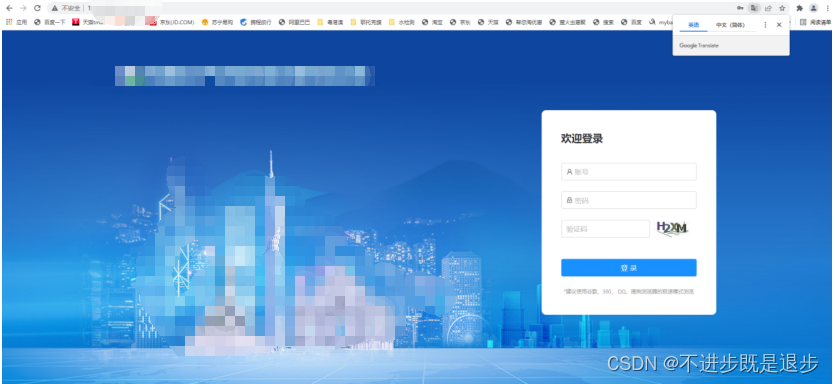Focus the 验证码 captcha input field
The height and width of the screenshot is (384, 835).
(605, 229)
